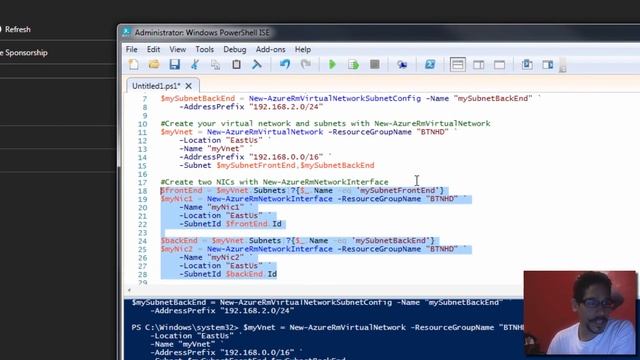Image resolution: width=640 pixels, height=360 pixels.
Task: Open the Add-ons menu
Action: tap(271, 49)
